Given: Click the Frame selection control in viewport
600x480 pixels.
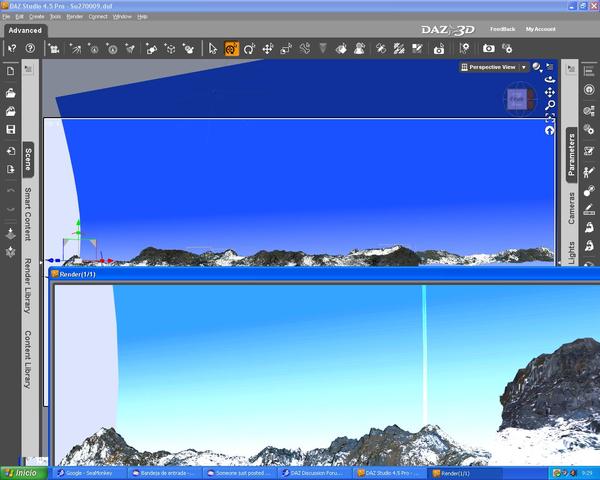Looking at the screenshot, I should 550,118.
